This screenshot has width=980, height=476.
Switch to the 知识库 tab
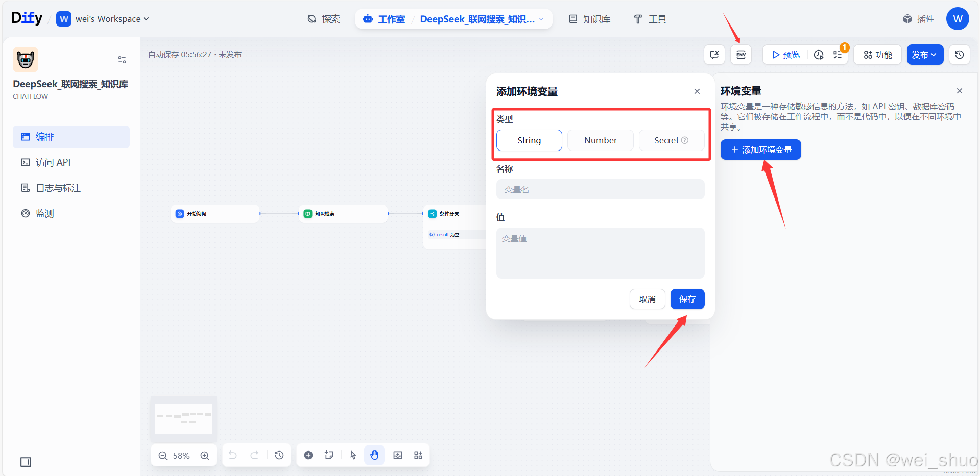point(590,19)
